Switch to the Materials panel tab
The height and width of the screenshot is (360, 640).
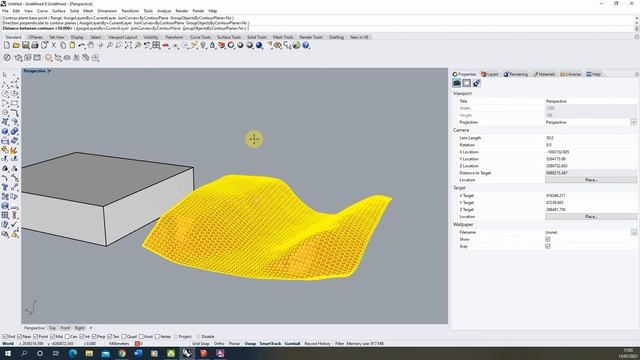[x=544, y=74]
